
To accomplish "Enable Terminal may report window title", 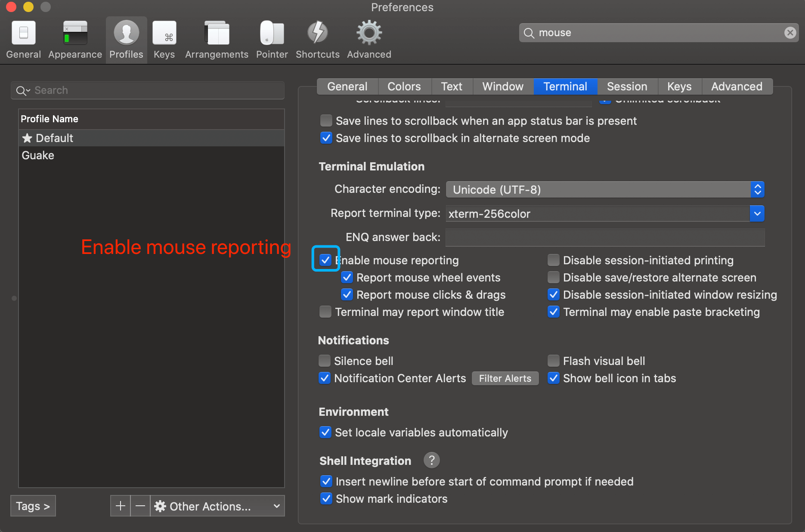I will [x=325, y=312].
